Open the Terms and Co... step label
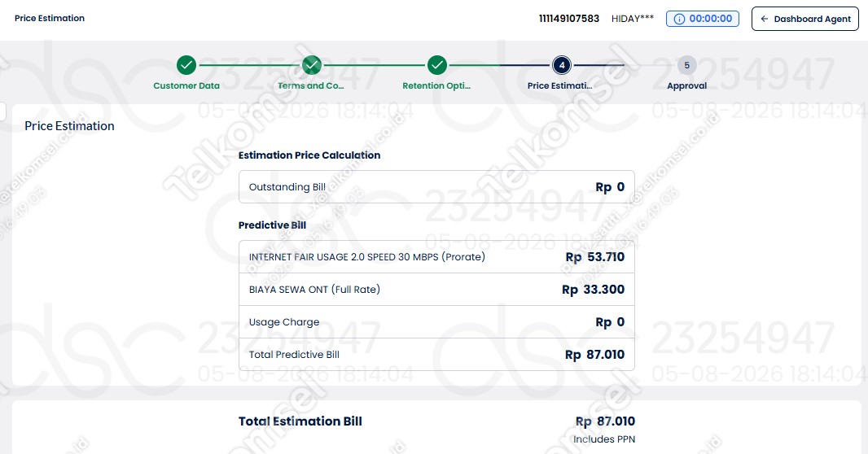Viewport: 868px width, 454px height. (x=310, y=85)
